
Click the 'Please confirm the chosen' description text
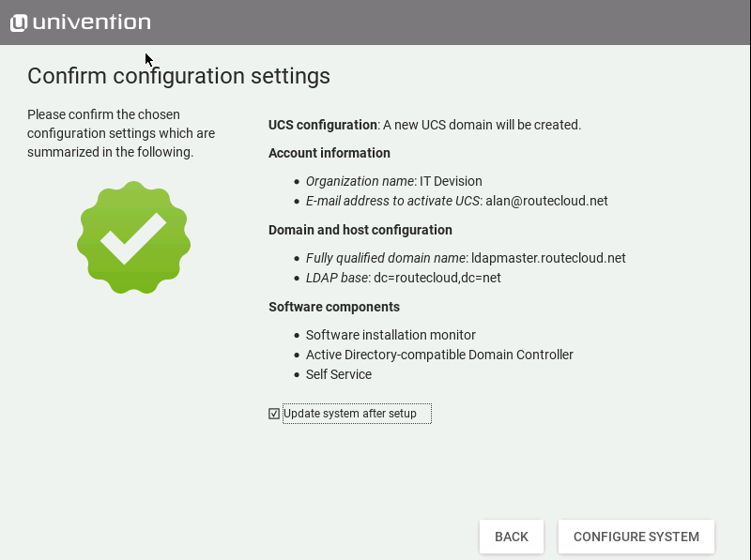pyautogui.click(x=121, y=133)
